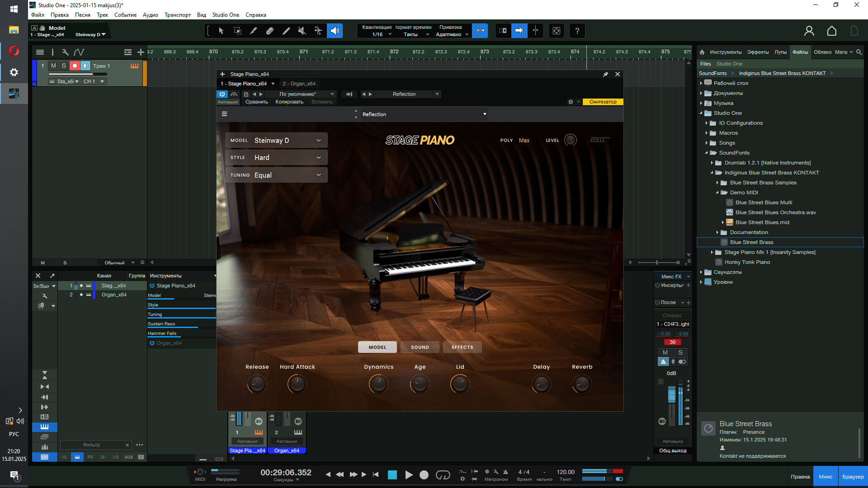This screenshot has width=868, height=488.
Task: Toggle monitor on Трек 1
Action: tap(85, 66)
